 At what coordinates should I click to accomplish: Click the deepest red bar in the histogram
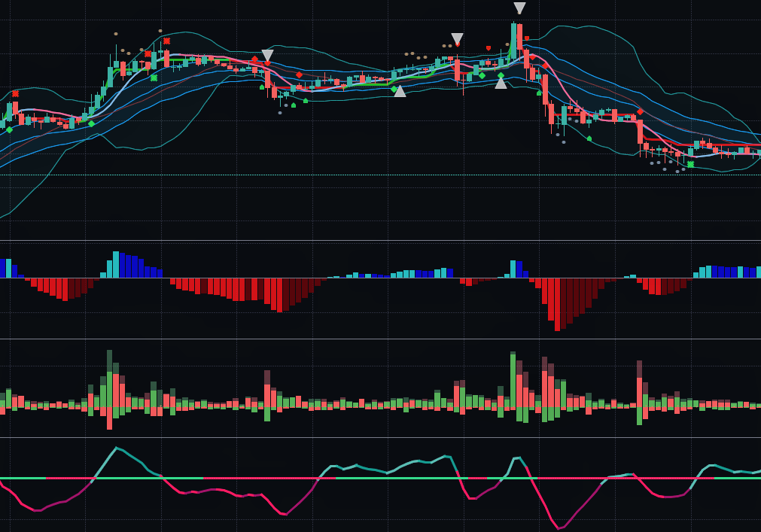tap(557, 305)
